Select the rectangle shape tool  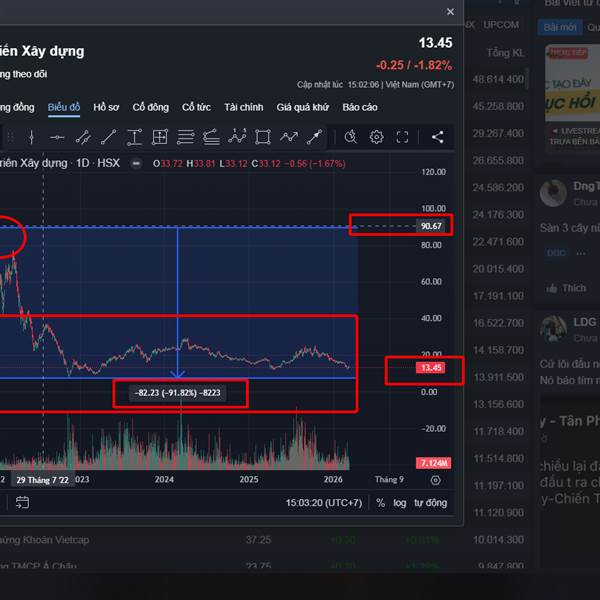pyautogui.click(x=263, y=137)
